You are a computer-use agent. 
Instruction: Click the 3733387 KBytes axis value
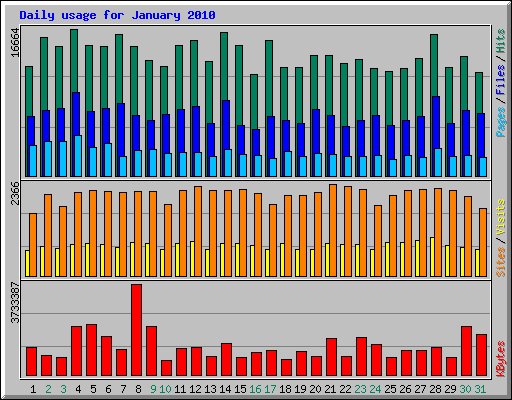click(15, 303)
